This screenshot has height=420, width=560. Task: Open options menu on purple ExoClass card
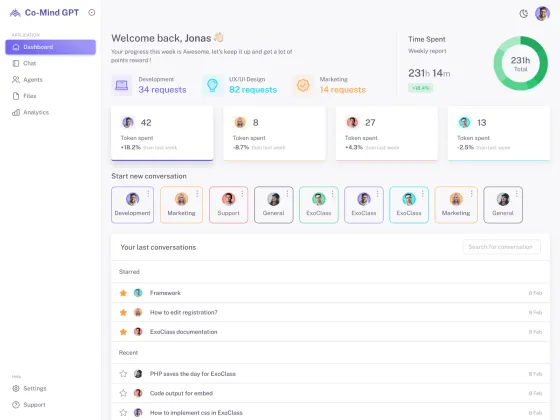pos(378,194)
